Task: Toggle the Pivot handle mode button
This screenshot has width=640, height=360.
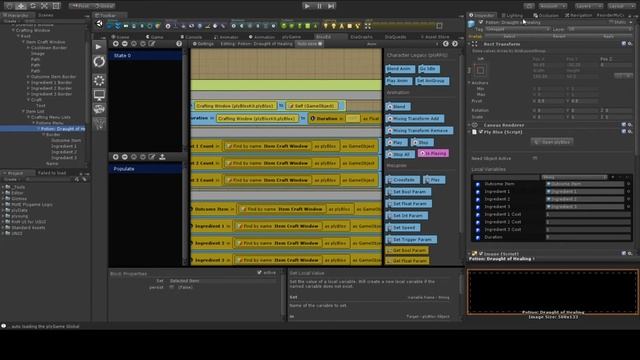Action: [80, 6]
